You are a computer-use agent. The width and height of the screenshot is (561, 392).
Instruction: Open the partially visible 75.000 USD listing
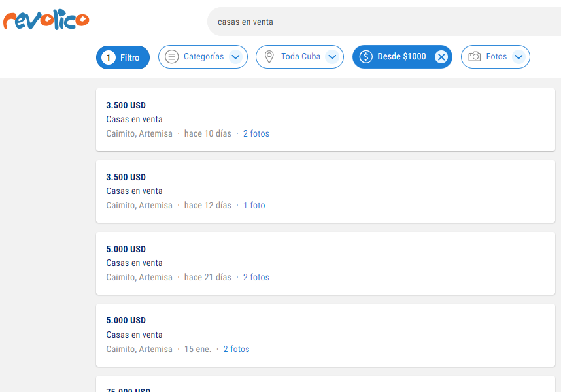pyautogui.click(x=325, y=384)
